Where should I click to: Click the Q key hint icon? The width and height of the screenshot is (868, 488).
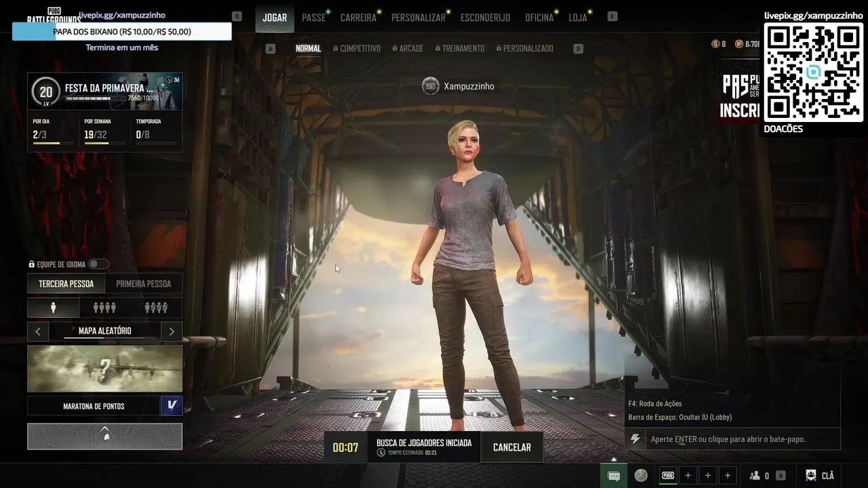[237, 16]
